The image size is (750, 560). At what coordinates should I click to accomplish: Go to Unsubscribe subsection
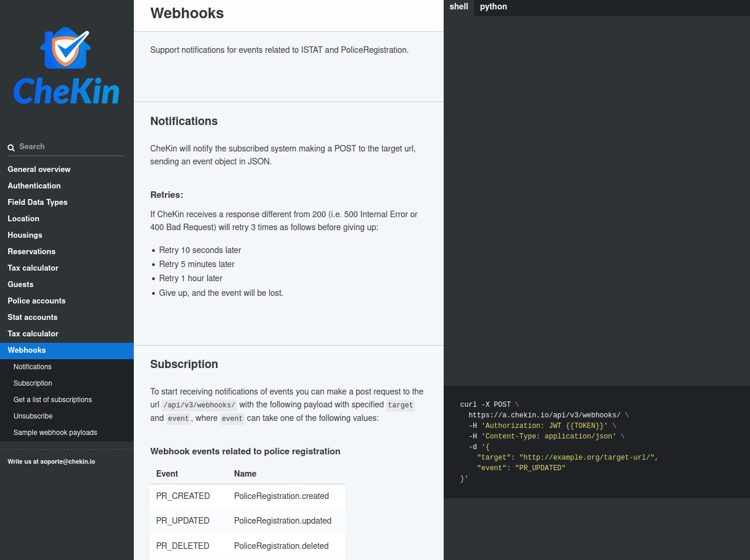[x=33, y=416]
